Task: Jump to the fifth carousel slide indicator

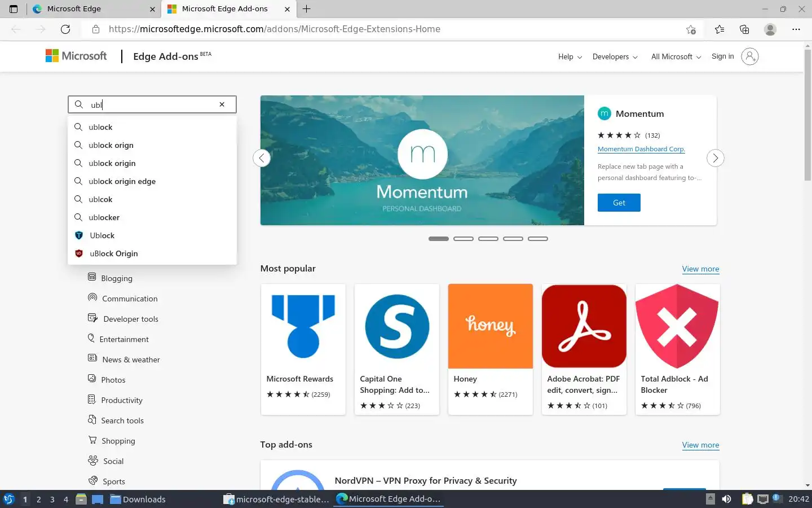Action: (x=538, y=239)
